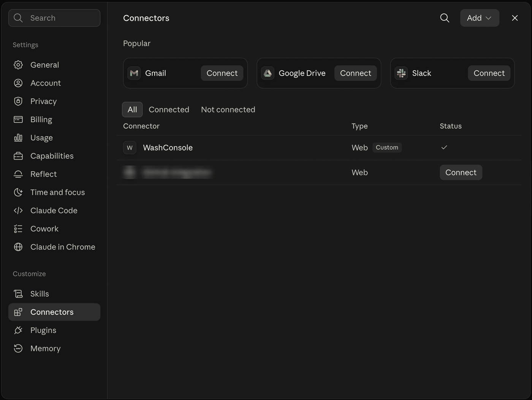Image resolution: width=532 pixels, height=400 pixels.
Task: Select the WashConsole connector name
Action: point(168,148)
